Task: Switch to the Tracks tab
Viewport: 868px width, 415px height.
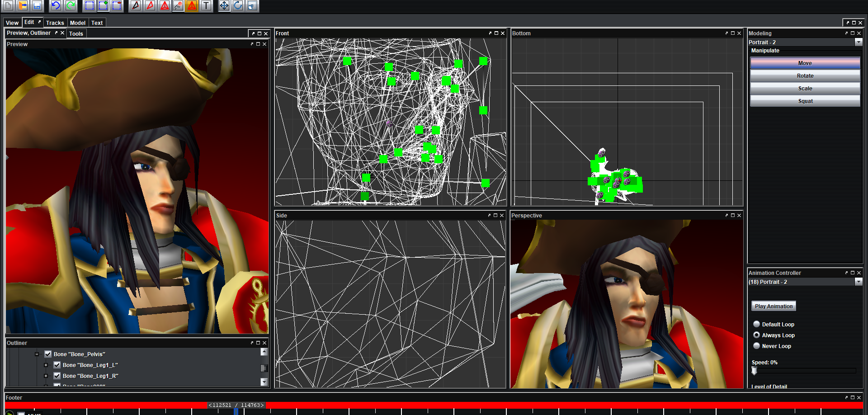Action: (x=55, y=23)
